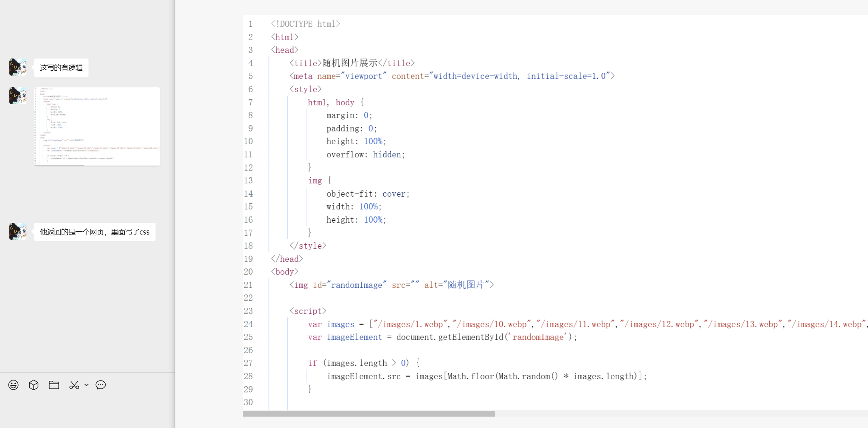Click the "这写的有逻辑" message bubble
868x428 pixels.
point(61,68)
